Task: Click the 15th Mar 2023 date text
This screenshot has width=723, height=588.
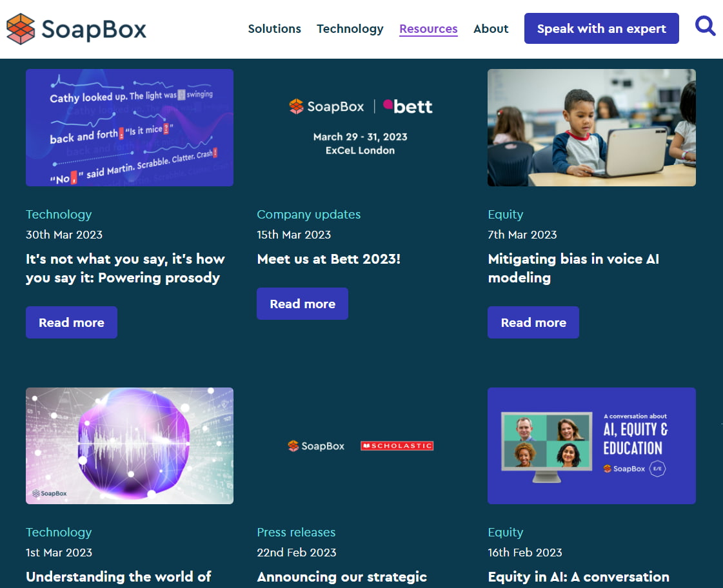Action: [x=293, y=235]
